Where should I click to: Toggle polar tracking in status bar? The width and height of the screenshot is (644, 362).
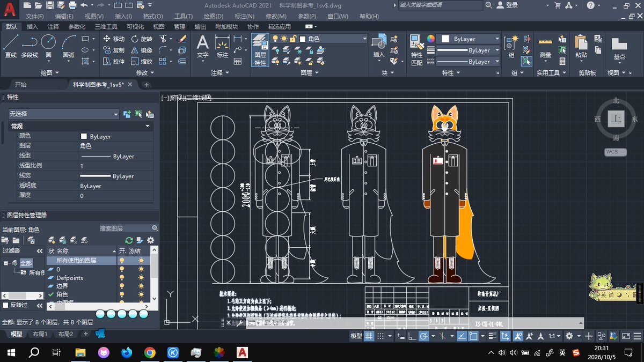(x=423, y=336)
